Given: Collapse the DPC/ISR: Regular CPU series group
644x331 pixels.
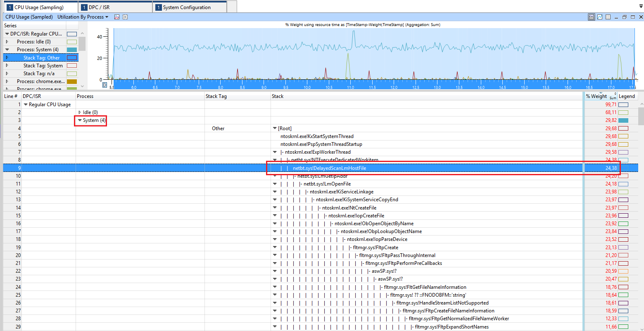Looking at the screenshot, I should coord(7,34).
